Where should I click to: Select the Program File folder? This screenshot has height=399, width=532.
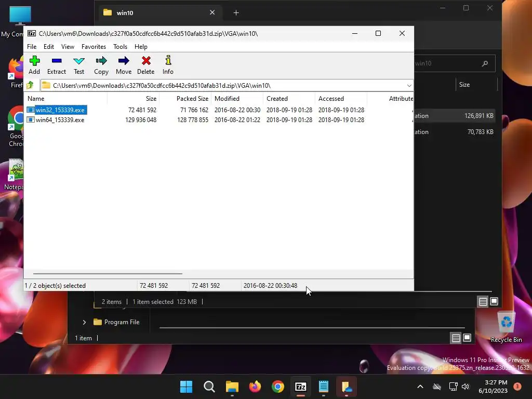[x=116, y=322]
